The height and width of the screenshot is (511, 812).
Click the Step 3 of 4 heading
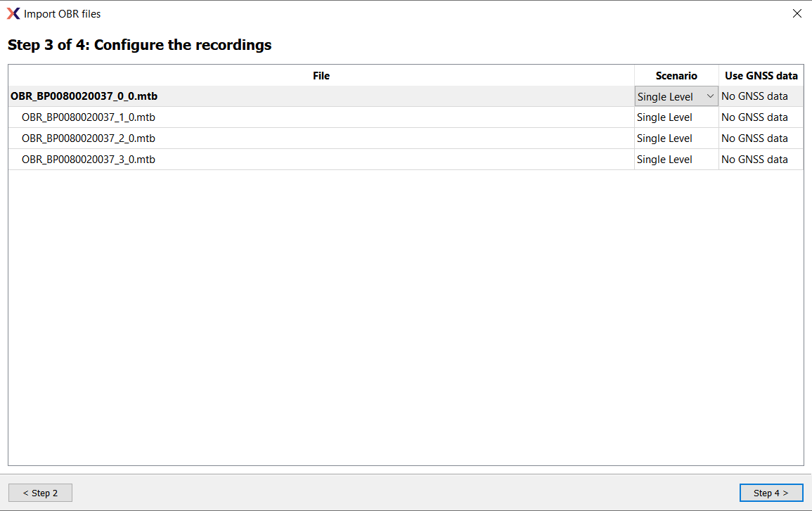tap(138, 44)
